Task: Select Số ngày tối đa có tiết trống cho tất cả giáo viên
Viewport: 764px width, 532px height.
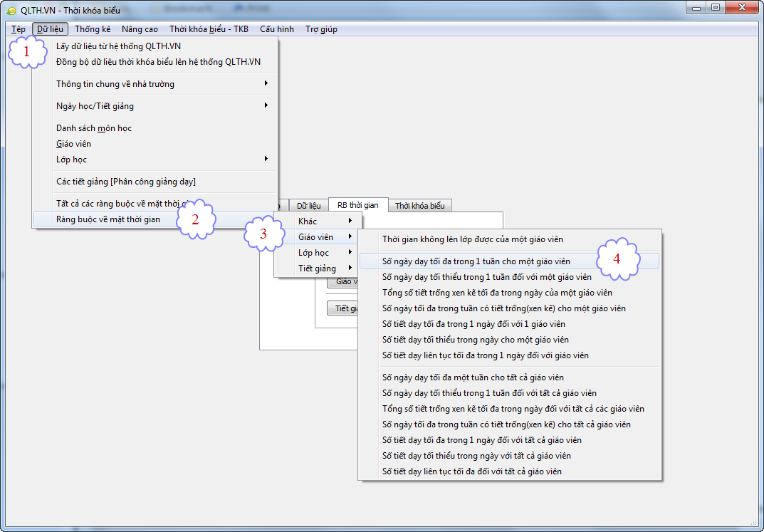Action: point(510,424)
